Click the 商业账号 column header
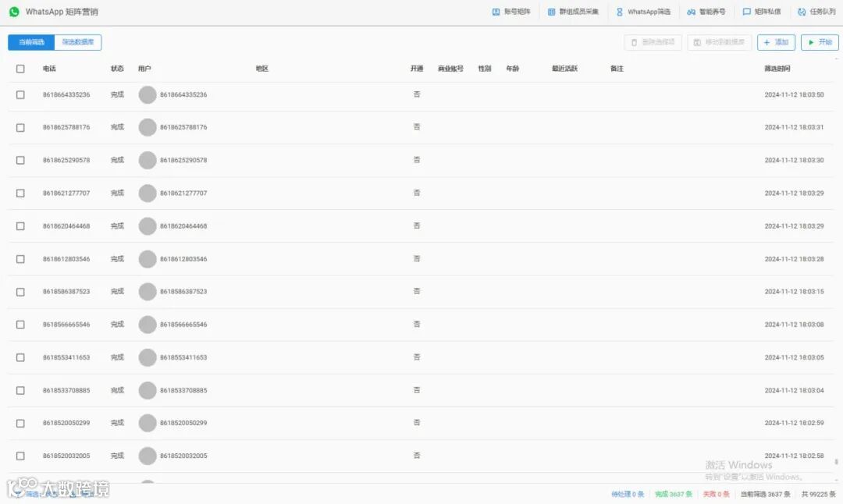 [450, 69]
